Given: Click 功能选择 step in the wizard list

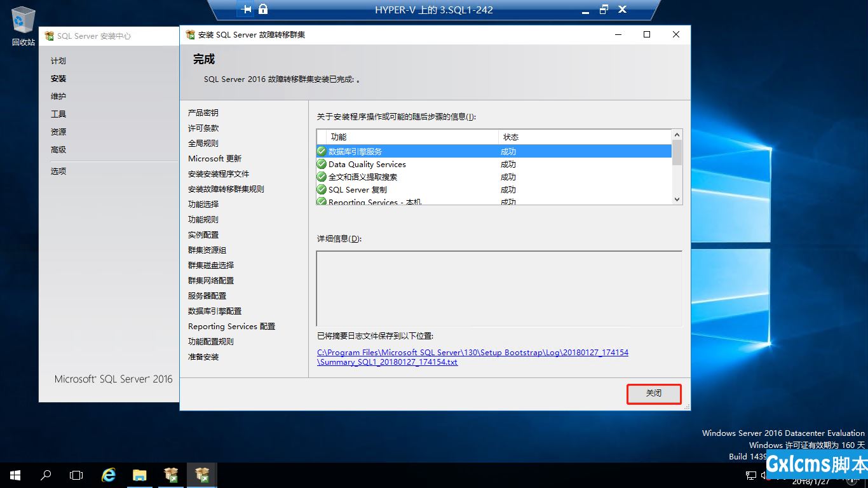Looking at the screenshot, I should pos(203,205).
